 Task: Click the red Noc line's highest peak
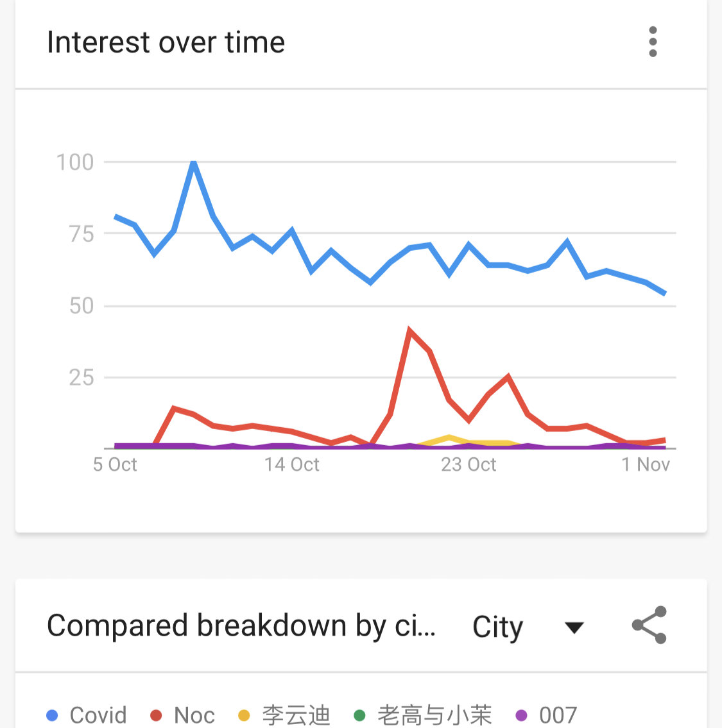click(x=409, y=329)
